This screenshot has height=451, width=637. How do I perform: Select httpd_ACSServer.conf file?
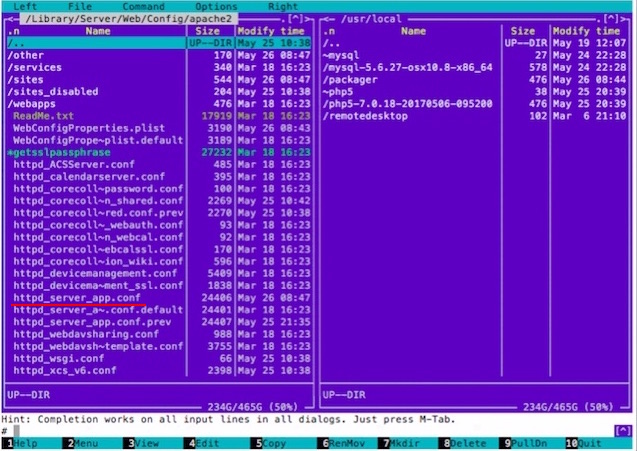pyautogui.click(x=159, y=165)
